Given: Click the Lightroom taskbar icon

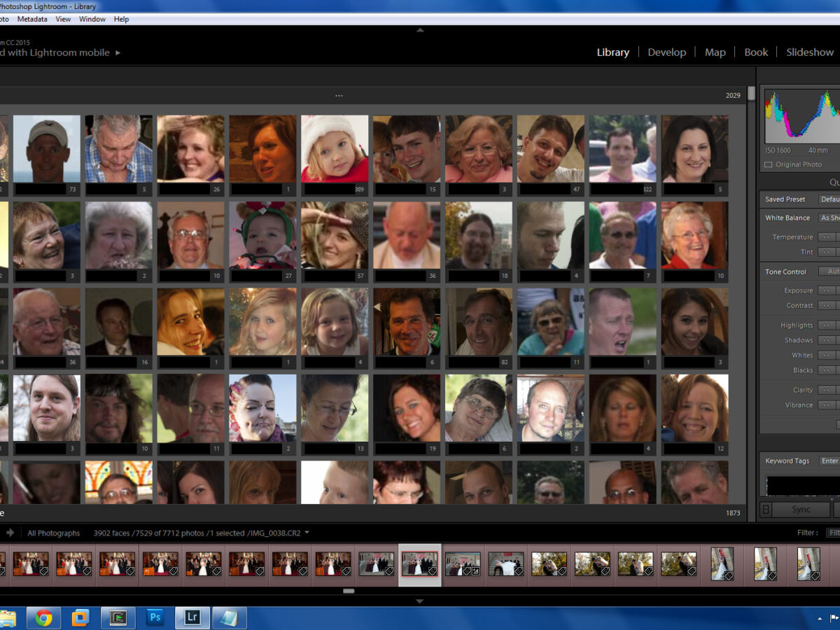Looking at the screenshot, I should [x=192, y=617].
